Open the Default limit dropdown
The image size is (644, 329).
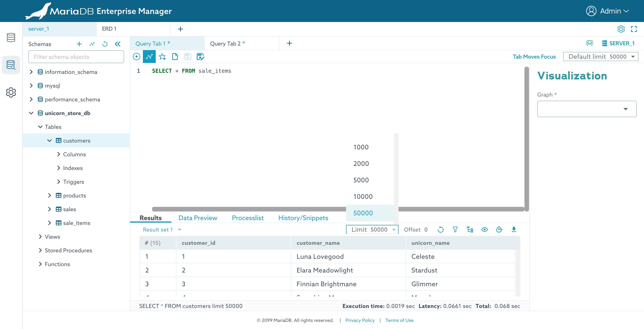click(x=600, y=57)
